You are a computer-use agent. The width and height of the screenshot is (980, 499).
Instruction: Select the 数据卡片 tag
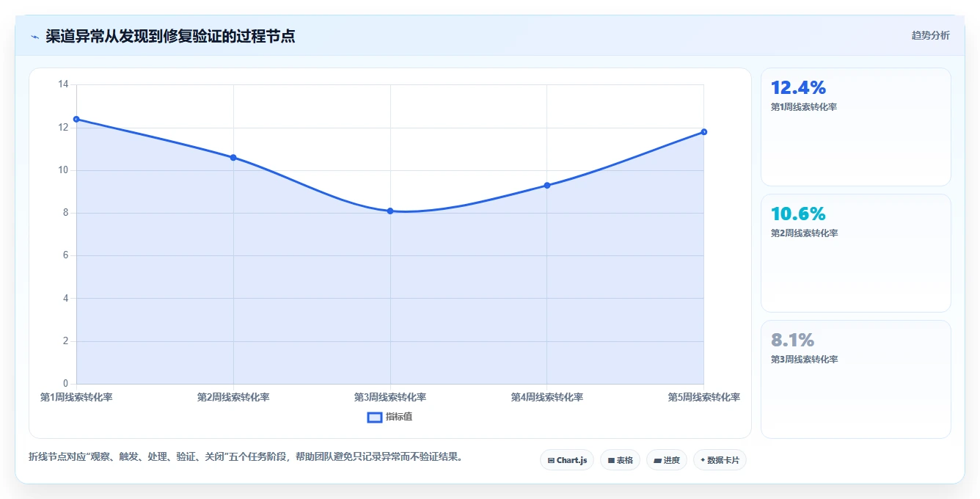pos(720,460)
